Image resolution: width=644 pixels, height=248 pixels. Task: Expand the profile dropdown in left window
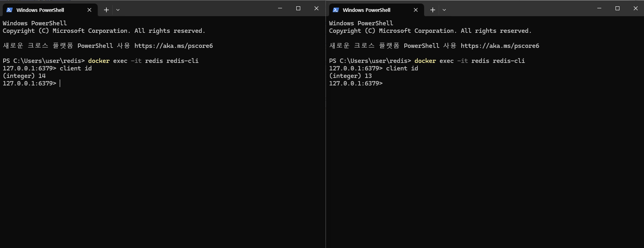point(118,10)
